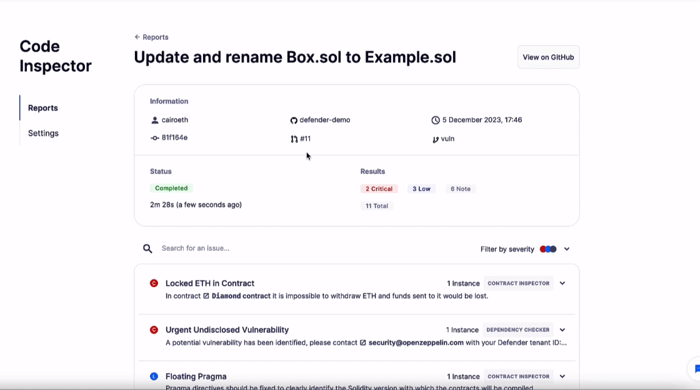Image resolution: width=700 pixels, height=390 pixels.
Task: Click the severity color dots indicator
Action: click(548, 249)
